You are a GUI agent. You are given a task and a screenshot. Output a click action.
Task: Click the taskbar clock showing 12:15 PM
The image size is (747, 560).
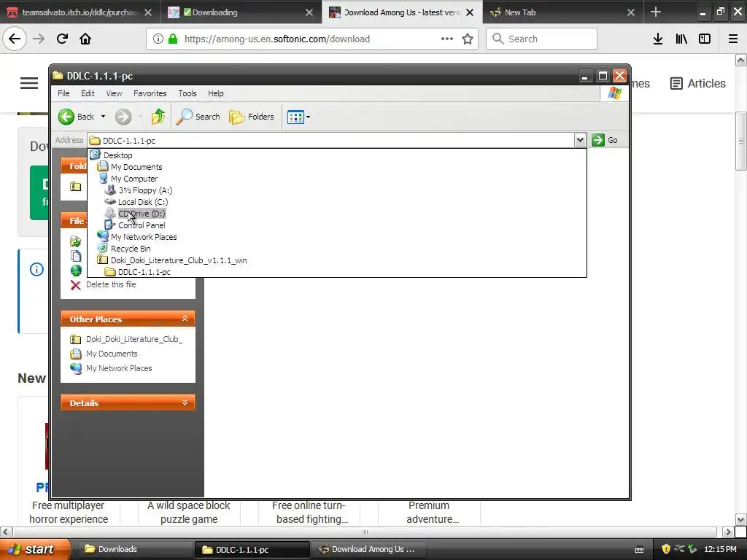(720, 549)
